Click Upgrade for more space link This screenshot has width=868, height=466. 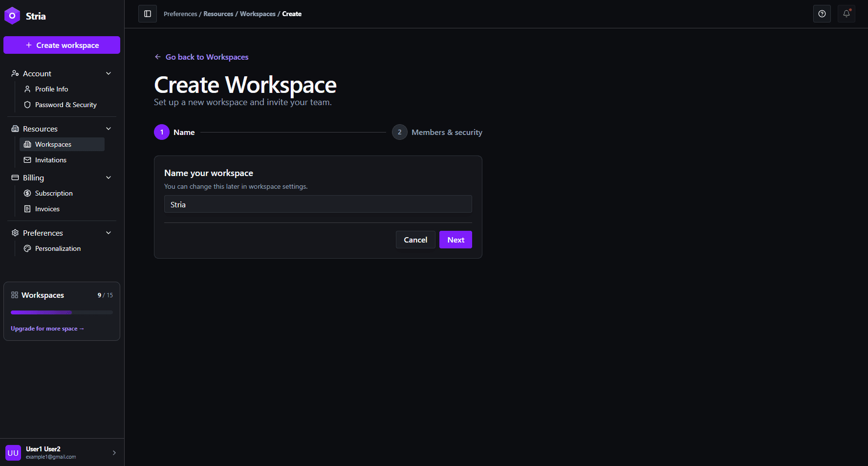tap(47, 329)
